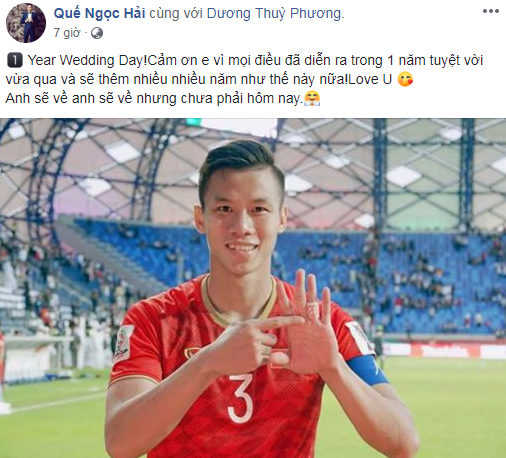Click the kissing face emoji after Love U
Image resolution: width=506 pixels, height=458 pixels.
[405, 79]
